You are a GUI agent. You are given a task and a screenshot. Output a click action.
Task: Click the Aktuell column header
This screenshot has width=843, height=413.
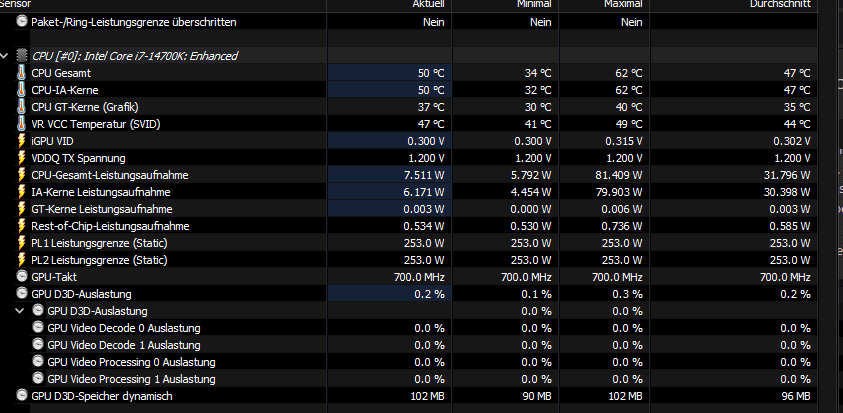(x=429, y=5)
